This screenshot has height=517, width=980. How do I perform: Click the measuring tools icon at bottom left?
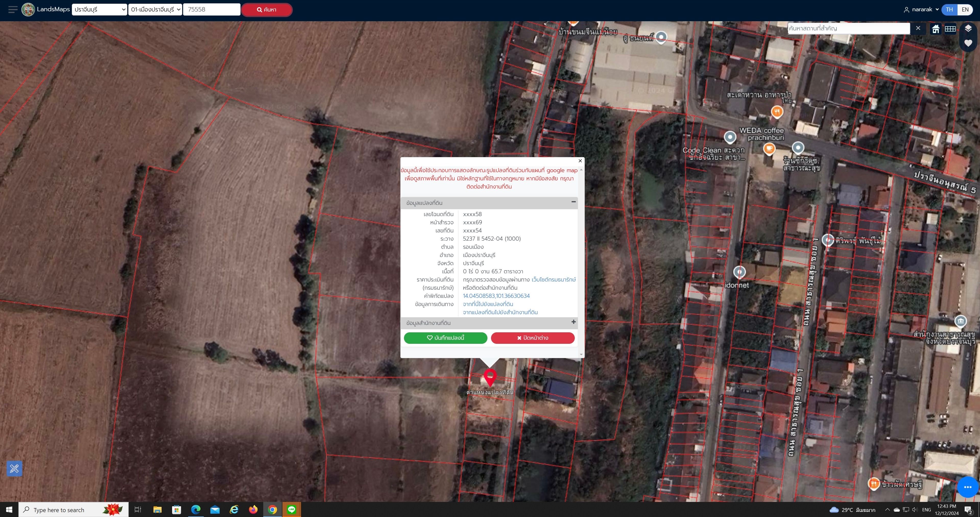pos(15,468)
